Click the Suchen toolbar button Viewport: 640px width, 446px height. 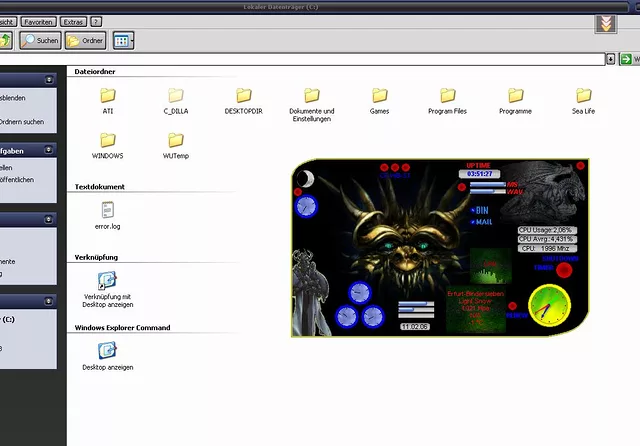tap(40, 41)
